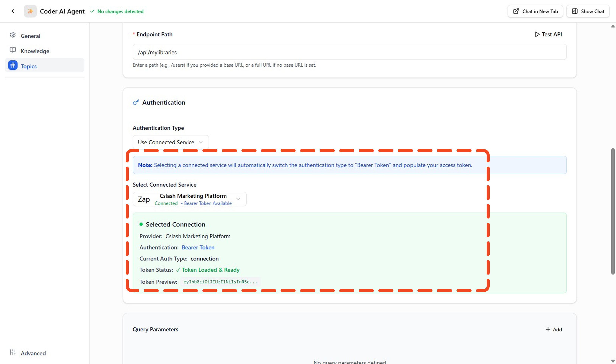Click the Cslash Marketing Platform dropdown chevron
Viewport: 616px width, 364px height.
pyautogui.click(x=238, y=199)
